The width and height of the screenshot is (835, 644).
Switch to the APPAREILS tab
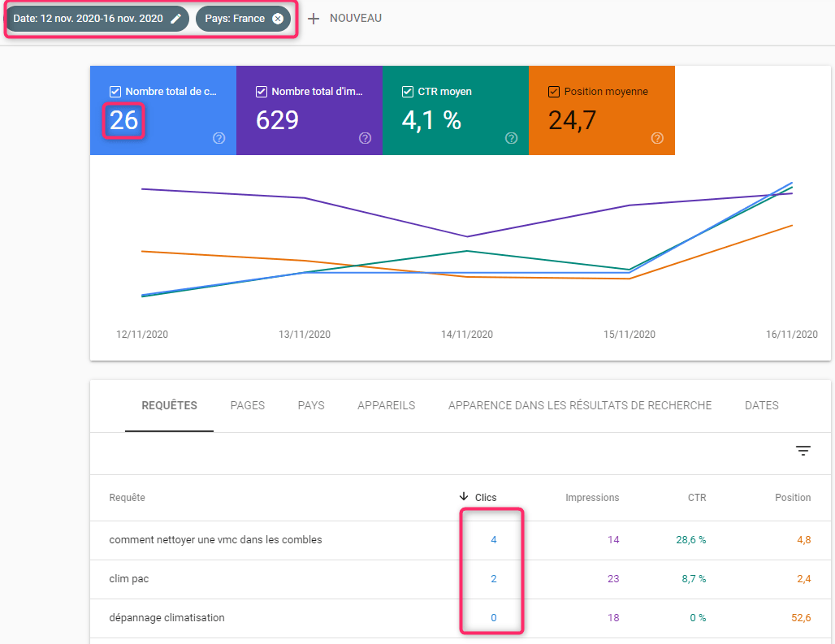pyautogui.click(x=386, y=405)
